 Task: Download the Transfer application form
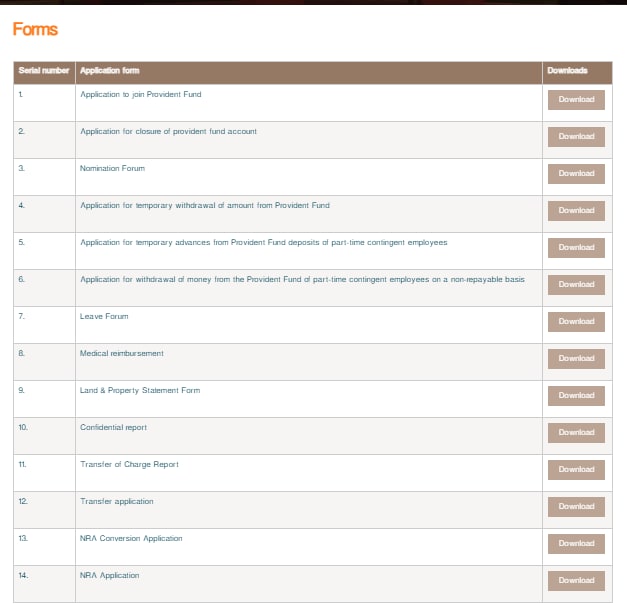click(x=576, y=506)
